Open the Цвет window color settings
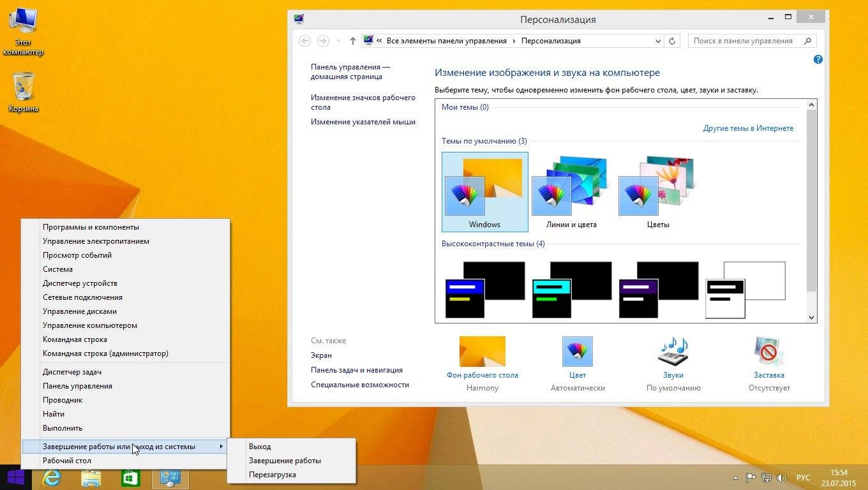 [x=578, y=364]
